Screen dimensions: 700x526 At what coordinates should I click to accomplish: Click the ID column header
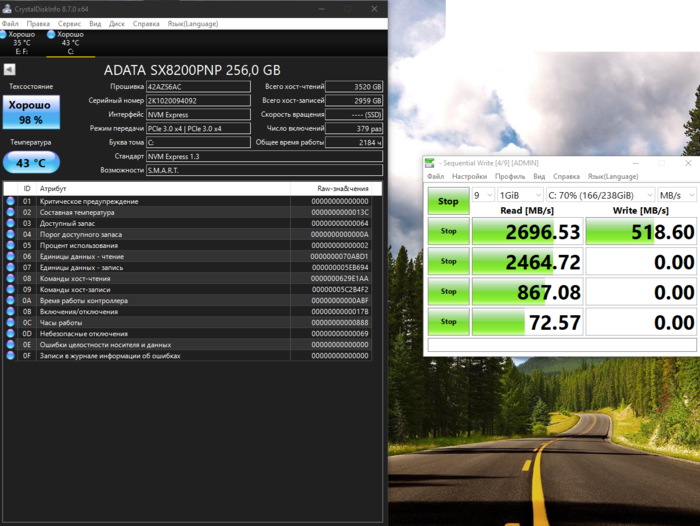[27, 188]
